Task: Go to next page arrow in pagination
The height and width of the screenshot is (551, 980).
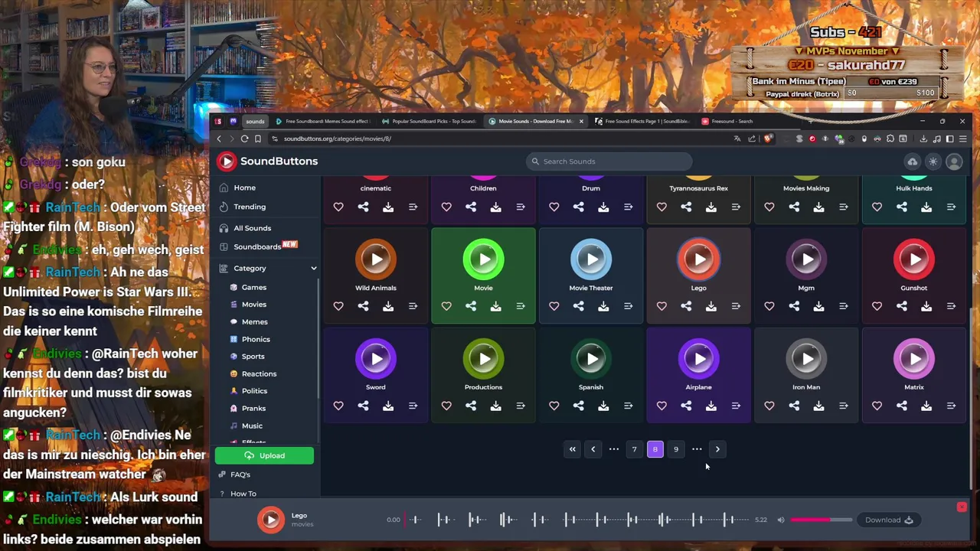Action: tap(717, 449)
